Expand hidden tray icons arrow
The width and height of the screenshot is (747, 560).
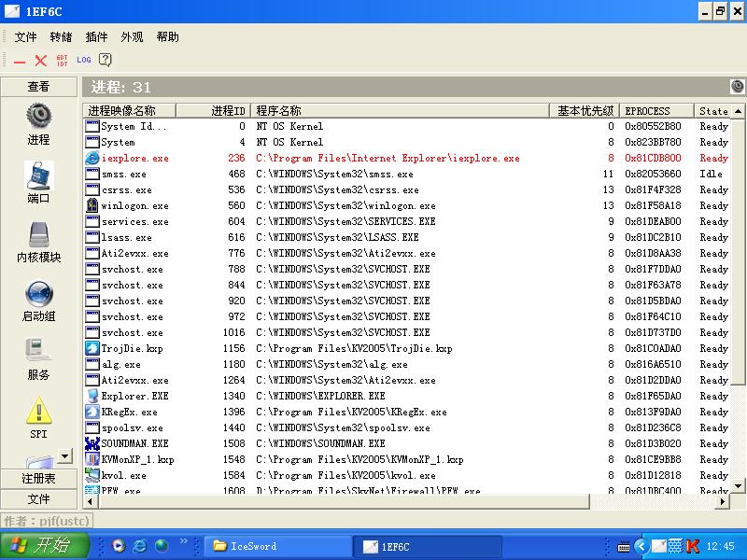(x=641, y=546)
